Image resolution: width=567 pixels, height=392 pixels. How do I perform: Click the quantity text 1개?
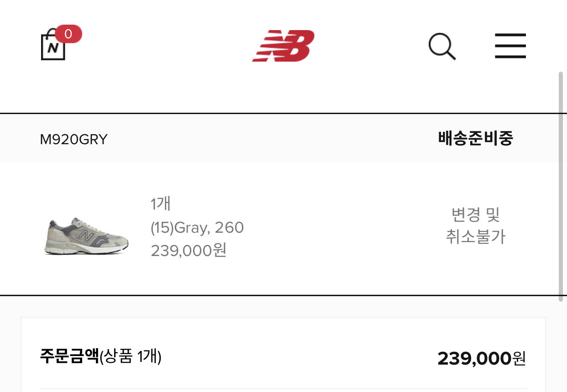coord(161,204)
